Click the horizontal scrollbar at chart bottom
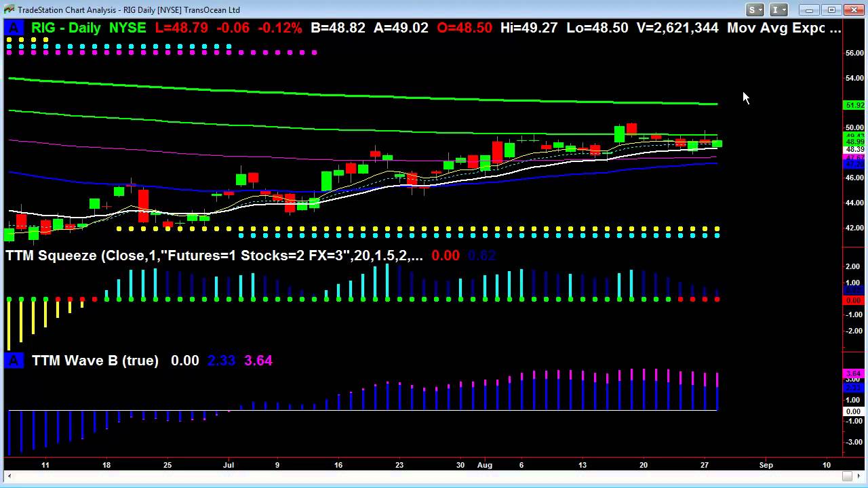This screenshot has width=868, height=488. pos(434,476)
